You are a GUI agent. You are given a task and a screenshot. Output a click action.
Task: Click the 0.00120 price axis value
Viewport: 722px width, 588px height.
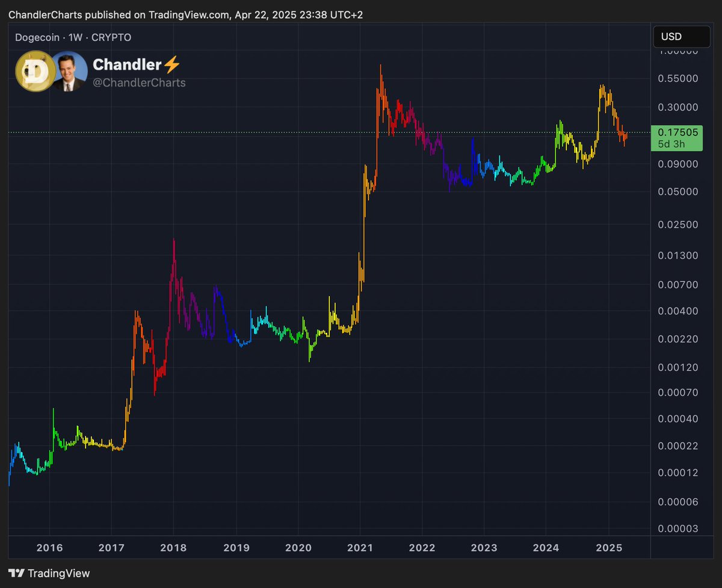pyautogui.click(x=677, y=368)
